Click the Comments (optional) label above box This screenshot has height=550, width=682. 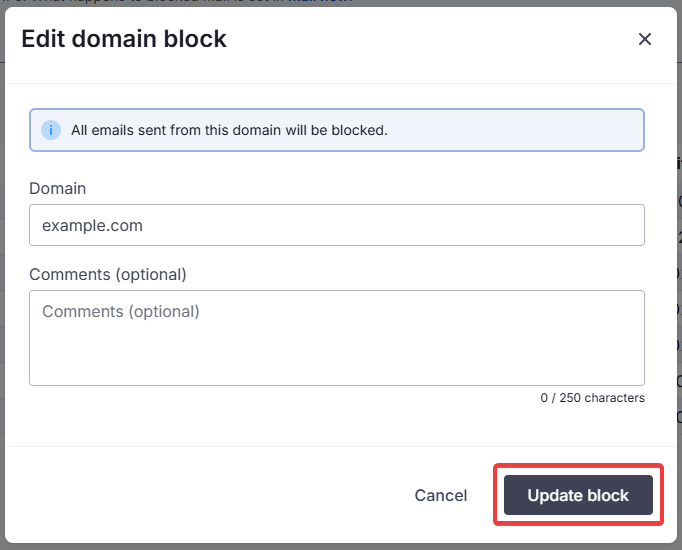point(108,274)
